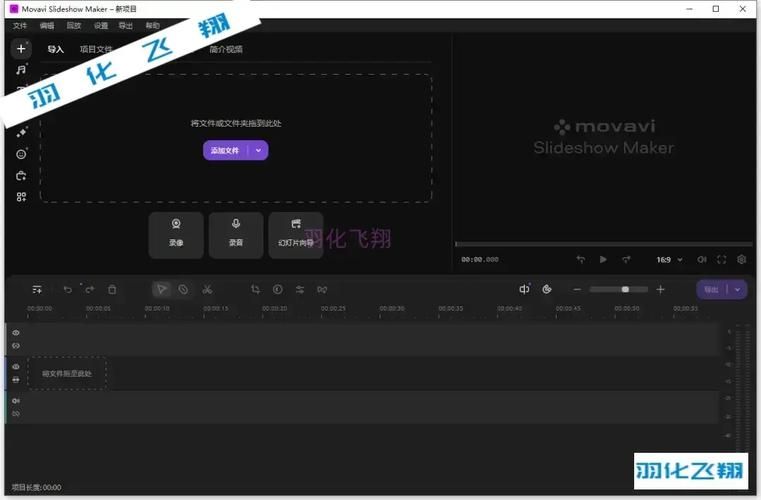Open the shopping basket effects store icon
The width and height of the screenshot is (761, 500).
(x=21, y=176)
